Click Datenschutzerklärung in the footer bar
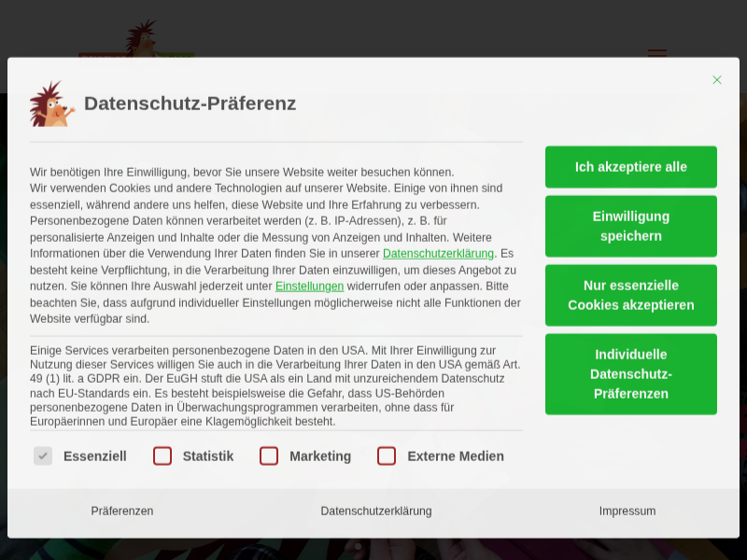 [x=375, y=511]
